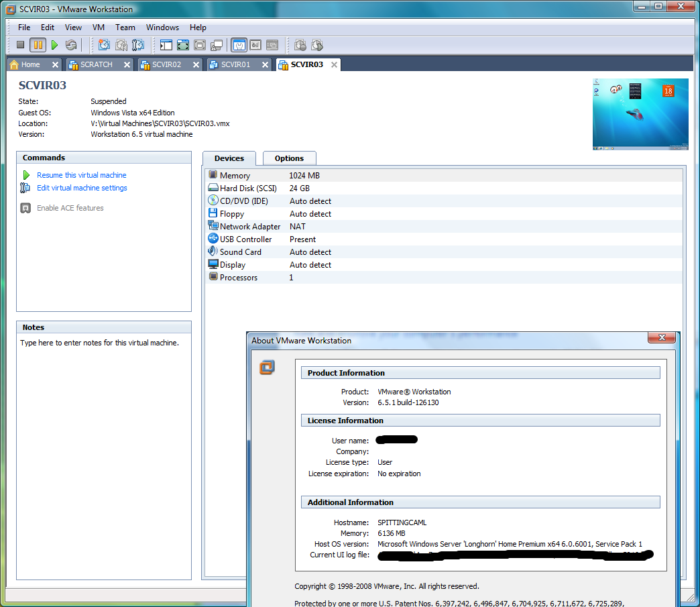Click the USB Controller icon

tap(213, 239)
